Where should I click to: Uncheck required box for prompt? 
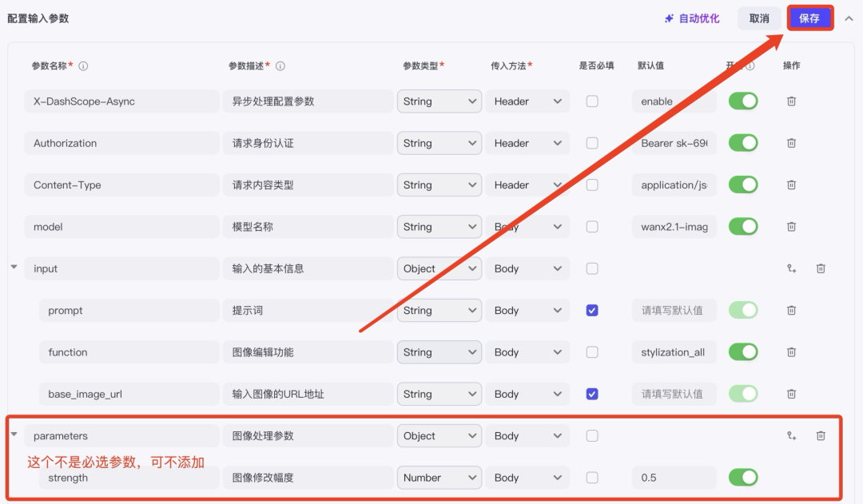592,311
